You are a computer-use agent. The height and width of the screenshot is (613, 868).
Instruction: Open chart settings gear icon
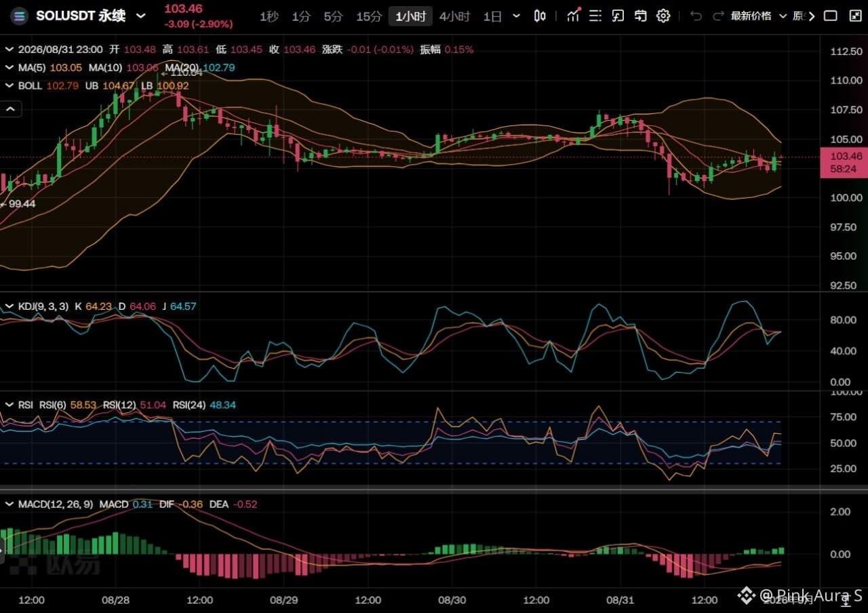[x=663, y=16]
